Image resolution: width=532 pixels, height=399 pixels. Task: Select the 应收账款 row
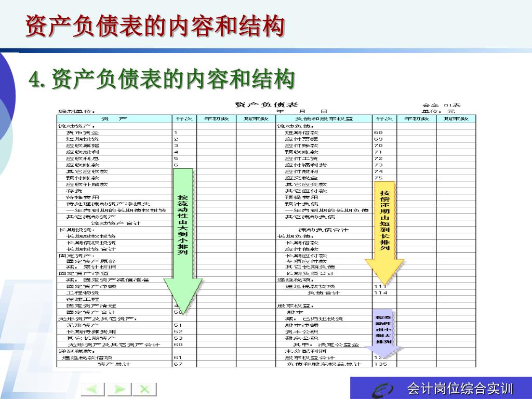[83, 165]
